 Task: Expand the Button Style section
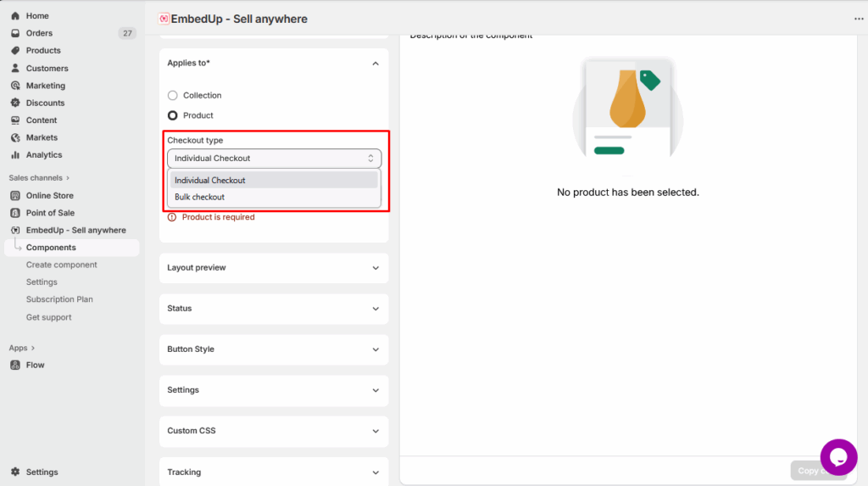274,349
